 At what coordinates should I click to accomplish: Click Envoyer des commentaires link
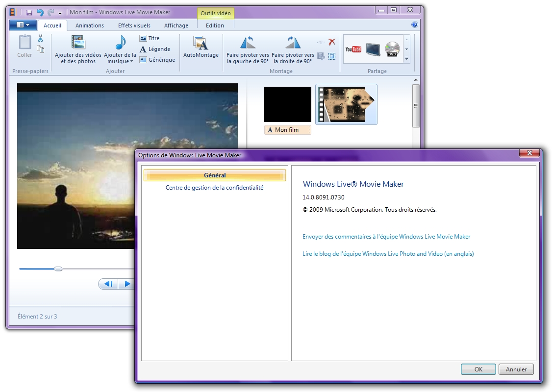point(386,237)
